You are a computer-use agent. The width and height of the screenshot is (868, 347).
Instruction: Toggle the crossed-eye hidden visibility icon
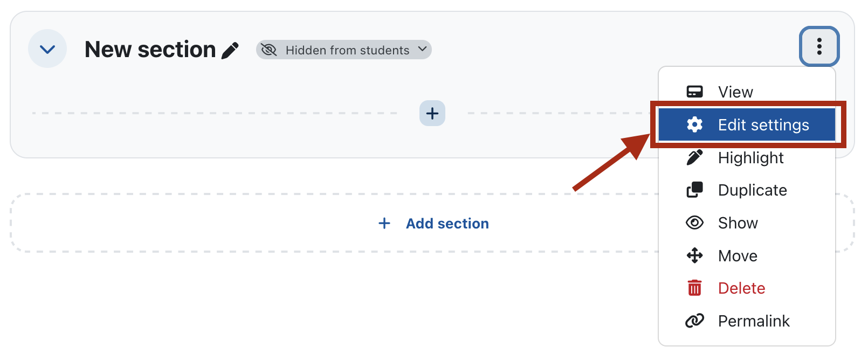coord(269,50)
